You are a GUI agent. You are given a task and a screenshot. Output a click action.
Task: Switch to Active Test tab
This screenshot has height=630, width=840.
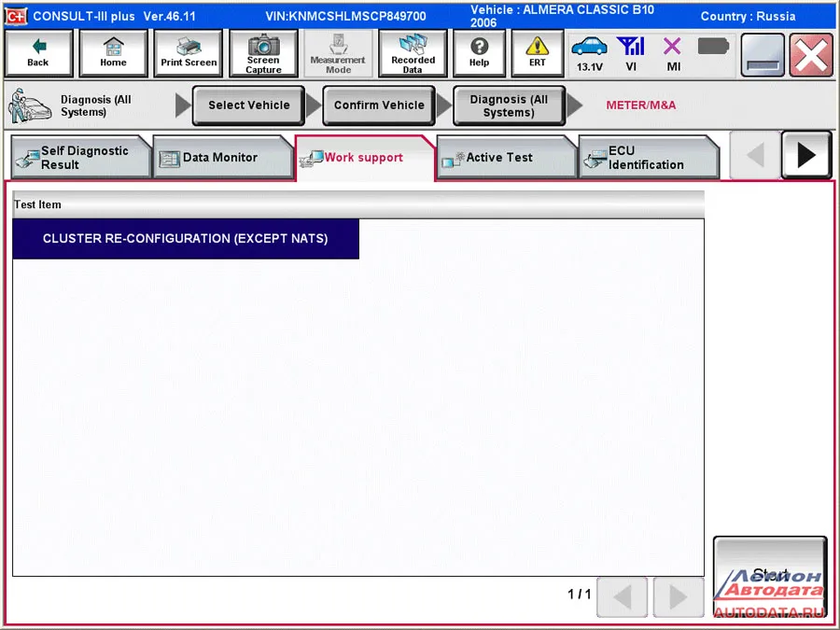pyautogui.click(x=506, y=158)
